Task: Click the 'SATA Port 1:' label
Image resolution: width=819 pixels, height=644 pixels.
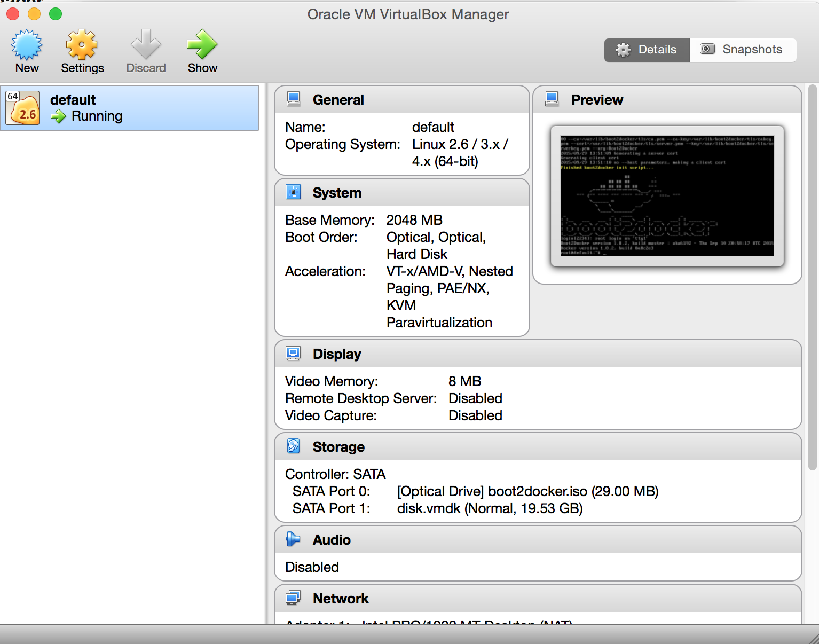Action: tap(331, 508)
